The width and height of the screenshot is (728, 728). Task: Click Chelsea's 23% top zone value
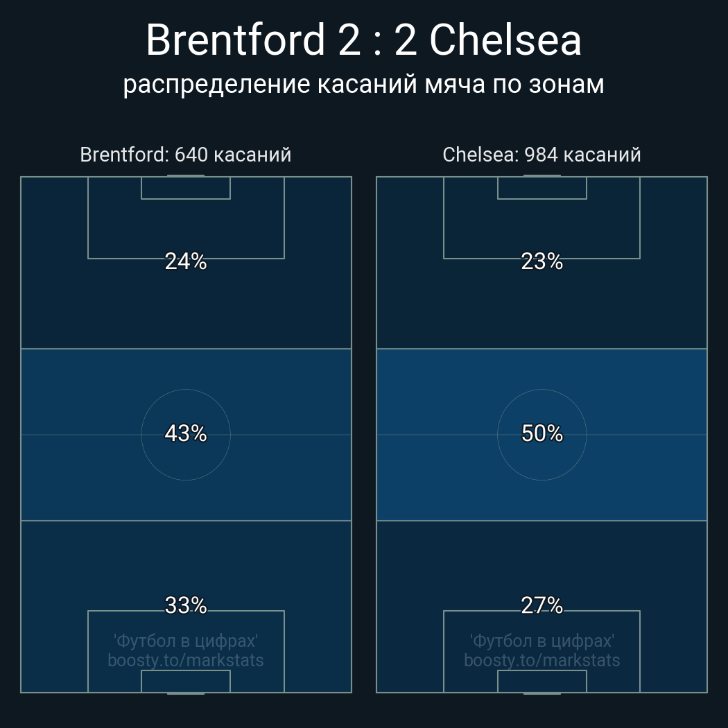click(541, 261)
